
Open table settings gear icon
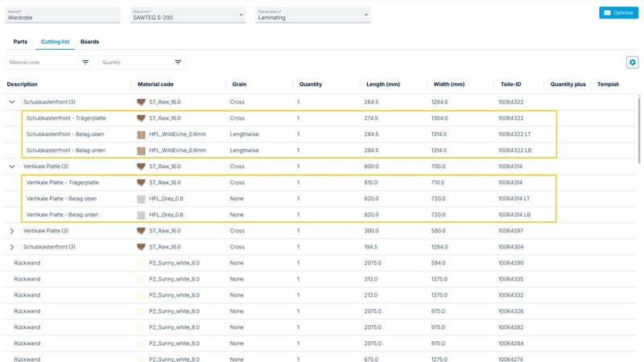point(632,62)
